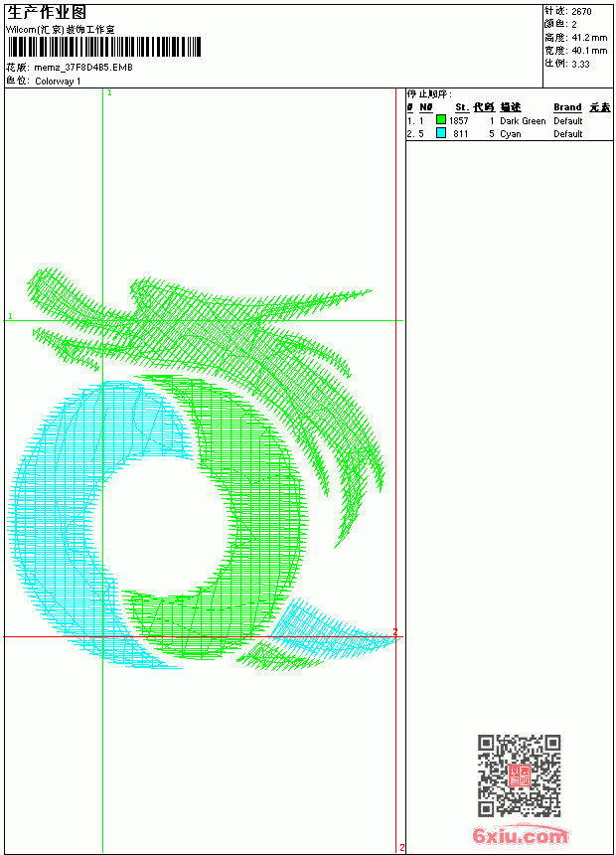
Task: Click the Brand column header
Action: pyautogui.click(x=567, y=107)
